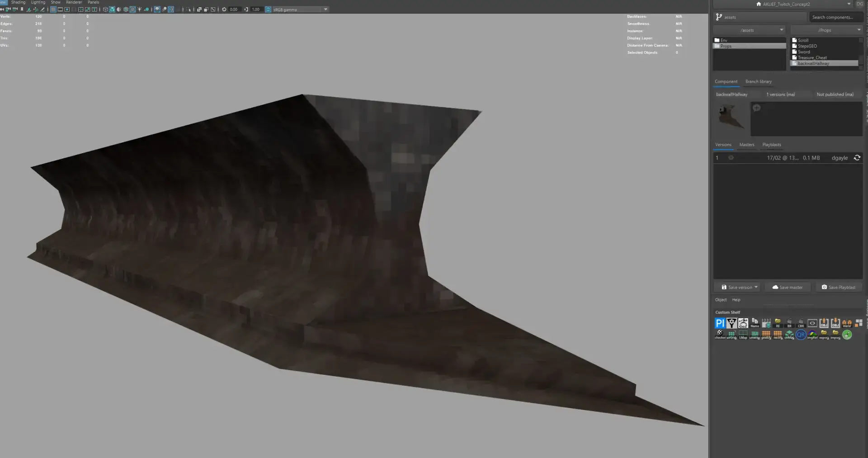Click the refresh icon on version 1
Screen dimensions: 868x458
tap(857, 158)
